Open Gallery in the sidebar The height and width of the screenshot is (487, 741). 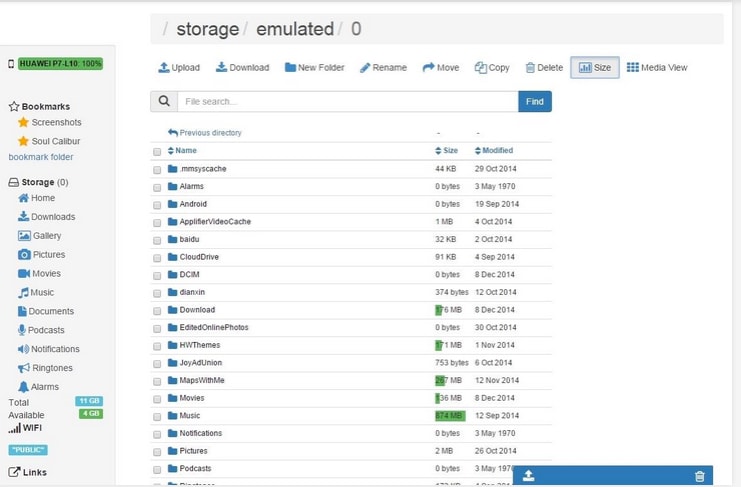click(x=46, y=236)
